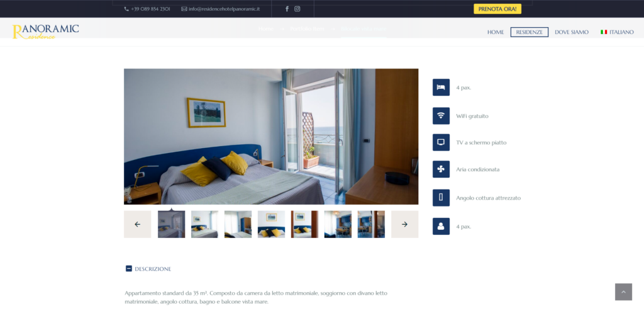This screenshot has width=644, height=313.
Task: Open the Instagram social icon
Action: click(x=297, y=9)
